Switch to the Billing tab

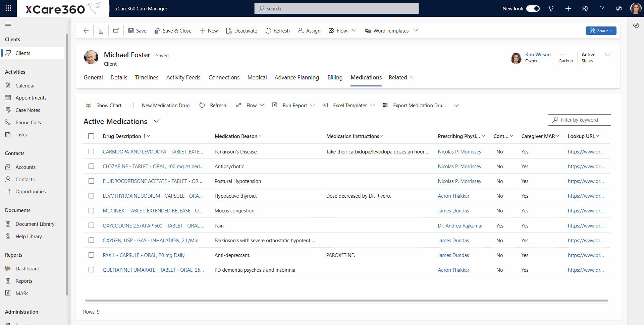[335, 77]
